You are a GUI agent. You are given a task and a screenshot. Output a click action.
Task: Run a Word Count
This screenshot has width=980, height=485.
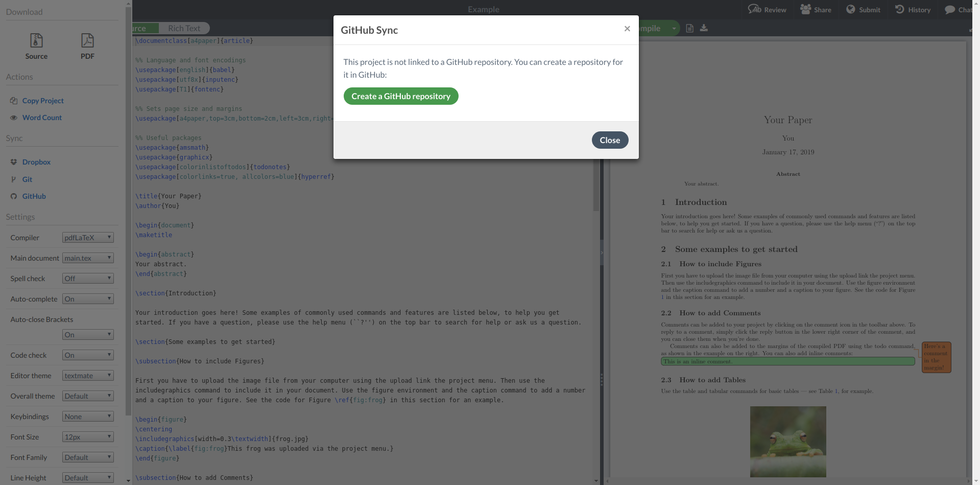coord(41,118)
